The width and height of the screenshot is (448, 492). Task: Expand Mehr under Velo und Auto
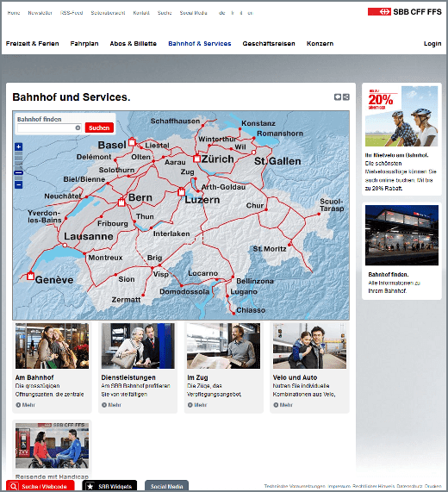[x=283, y=405]
